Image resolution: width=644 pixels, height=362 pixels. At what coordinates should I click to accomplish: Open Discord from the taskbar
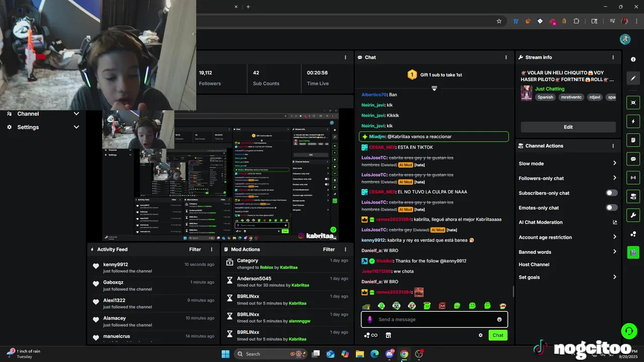[x=389, y=354]
